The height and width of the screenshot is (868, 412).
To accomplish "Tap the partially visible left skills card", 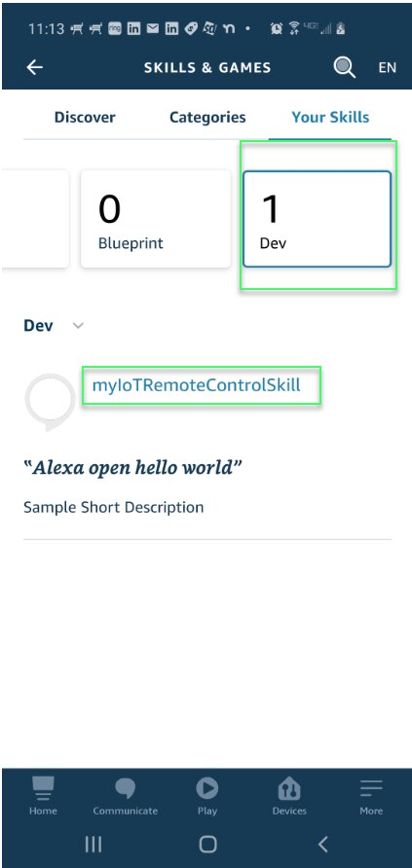I will coord(35,219).
